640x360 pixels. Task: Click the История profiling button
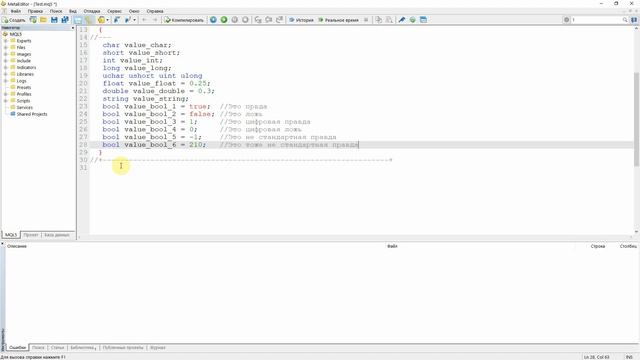pyautogui.click(x=301, y=20)
